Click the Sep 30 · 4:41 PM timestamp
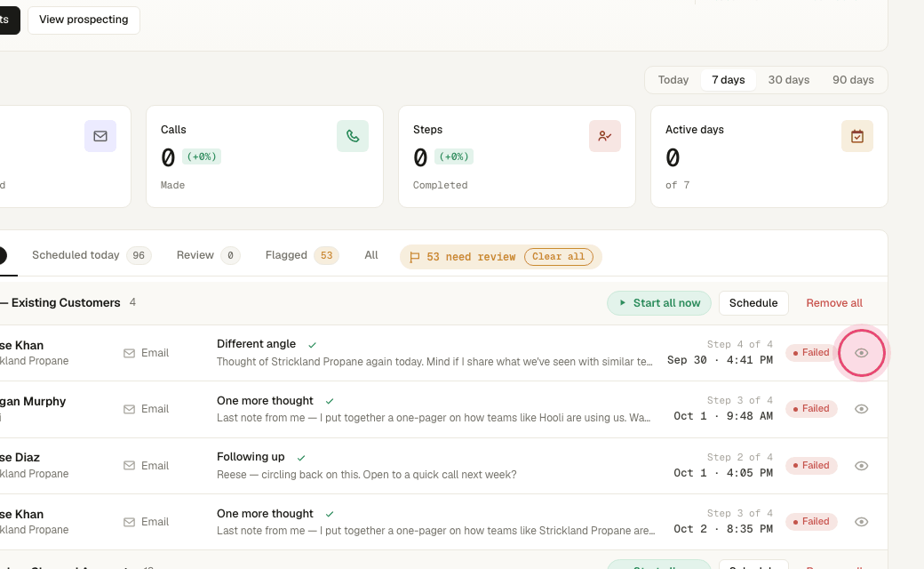924x569 pixels. pos(720,360)
